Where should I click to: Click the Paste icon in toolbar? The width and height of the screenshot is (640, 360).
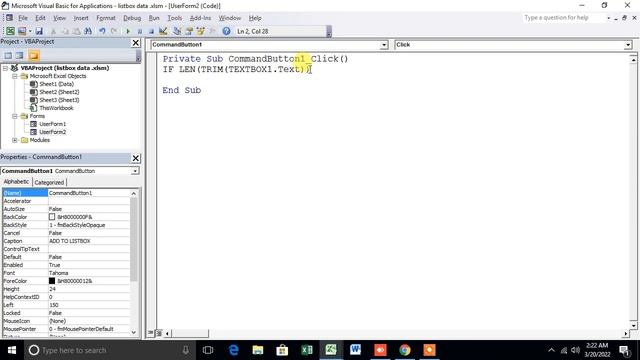(76, 31)
